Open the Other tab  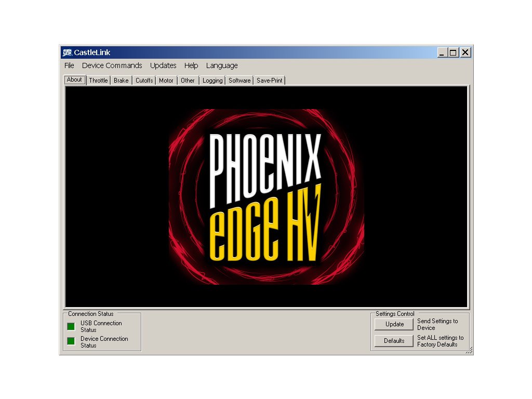click(x=188, y=81)
